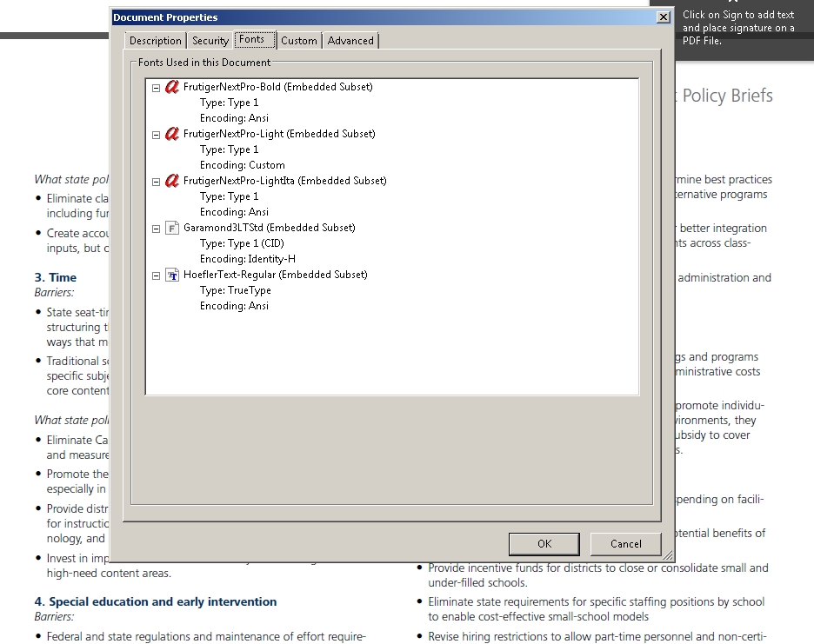Click the HoeflerText-Regular TrueType font icon
814x644 pixels.
[172, 275]
